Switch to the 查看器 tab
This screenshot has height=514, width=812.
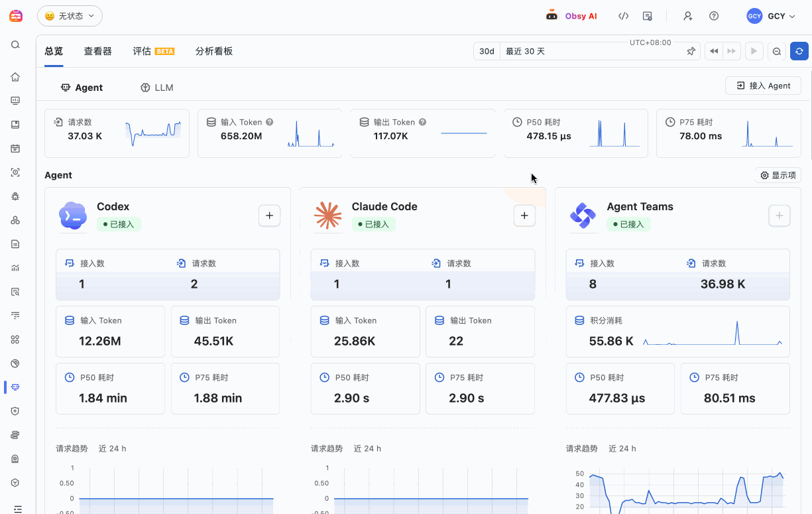click(97, 51)
